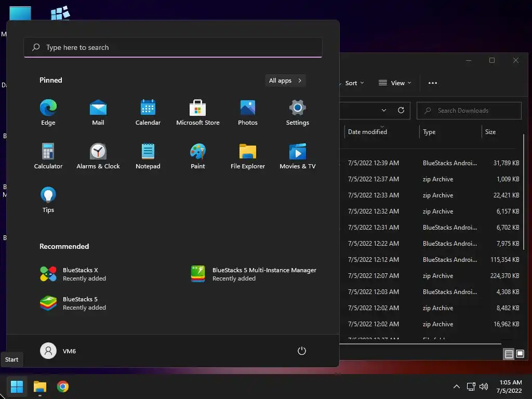Open the Calendar pinned app
The height and width of the screenshot is (399, 532).
(148, 113)
